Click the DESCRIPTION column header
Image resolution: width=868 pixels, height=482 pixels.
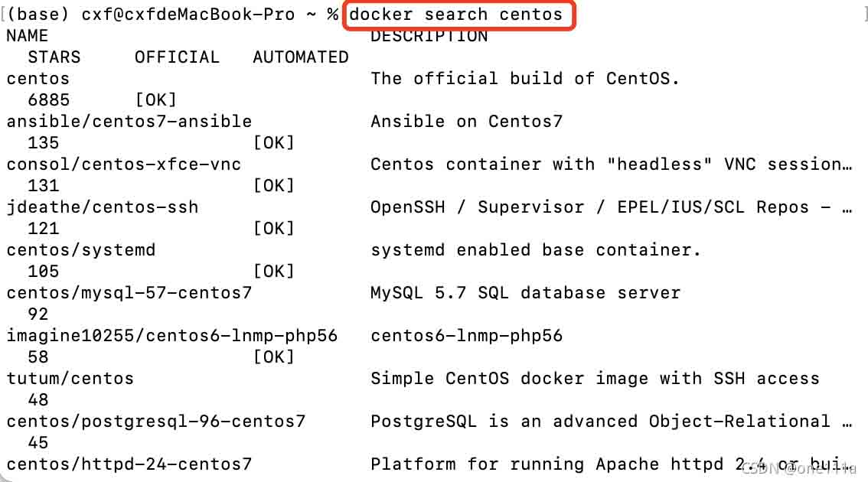coord(429,36)
